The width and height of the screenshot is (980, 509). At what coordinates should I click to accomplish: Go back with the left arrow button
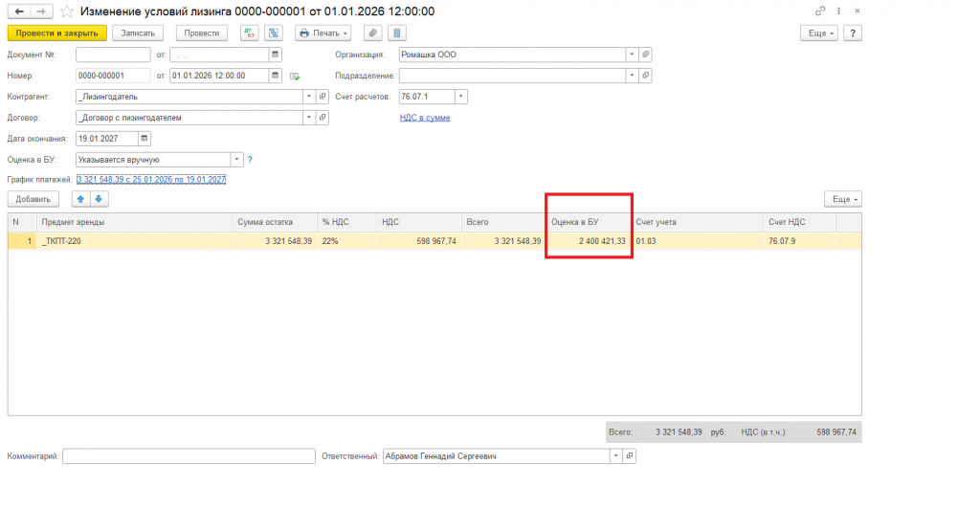click(x=19, y=11)
